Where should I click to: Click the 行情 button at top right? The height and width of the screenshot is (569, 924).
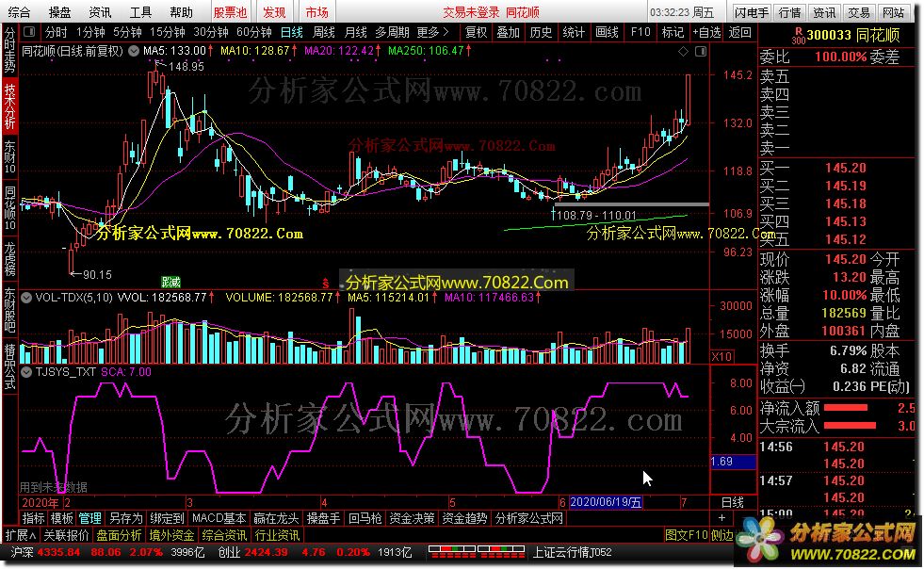coord(789,12)
